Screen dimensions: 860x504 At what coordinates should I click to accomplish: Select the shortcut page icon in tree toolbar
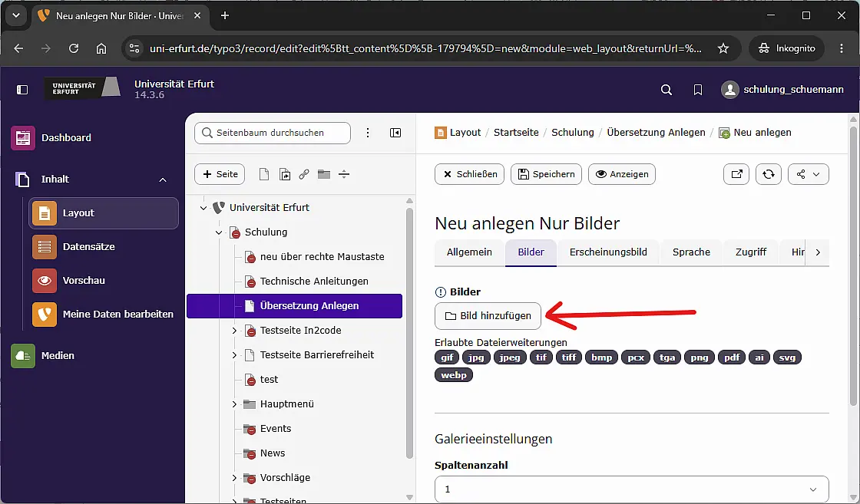(x=285, y=174)
